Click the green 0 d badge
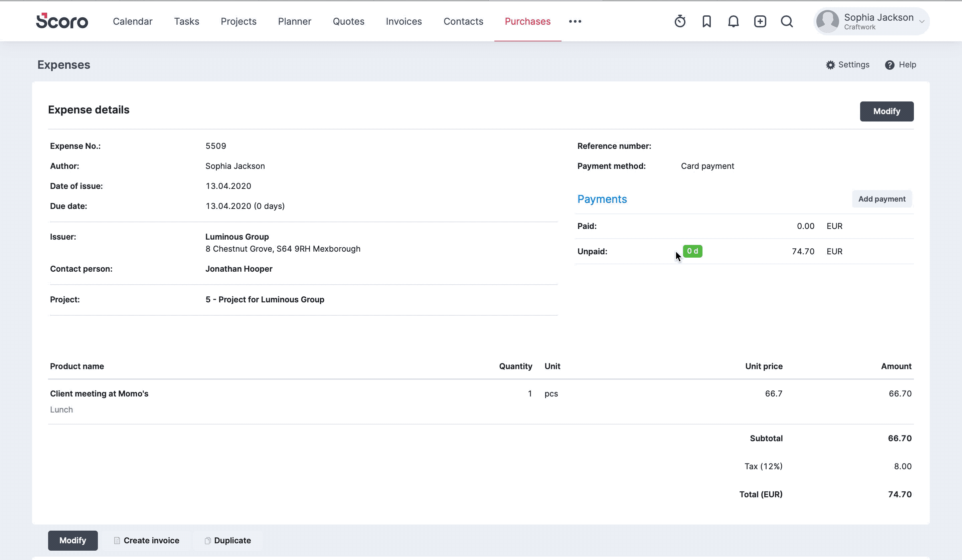The height and width of the screenshot is (560, 962). click(692, 251)
